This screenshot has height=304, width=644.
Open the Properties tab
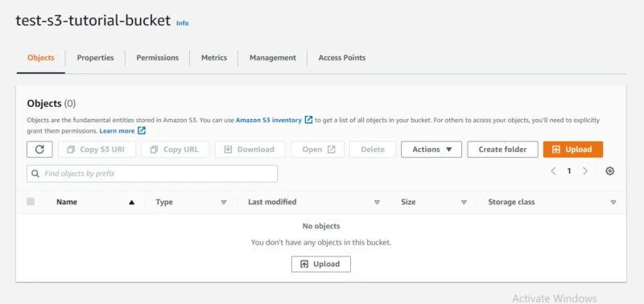[95, 58]
